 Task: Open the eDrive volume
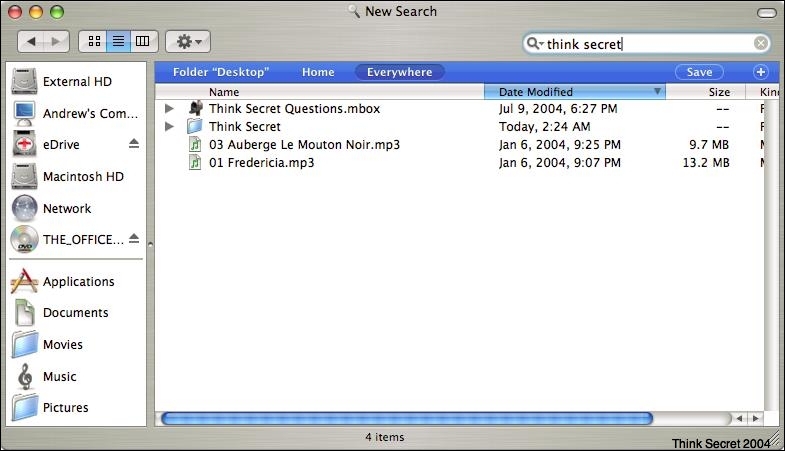pos(46,145)
